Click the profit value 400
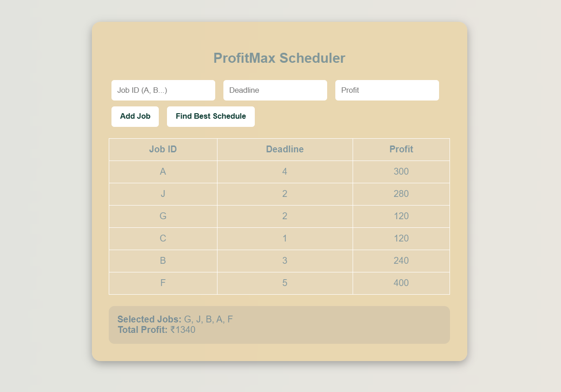The height and width of the screenshot is (392, 561). (401, 283)
